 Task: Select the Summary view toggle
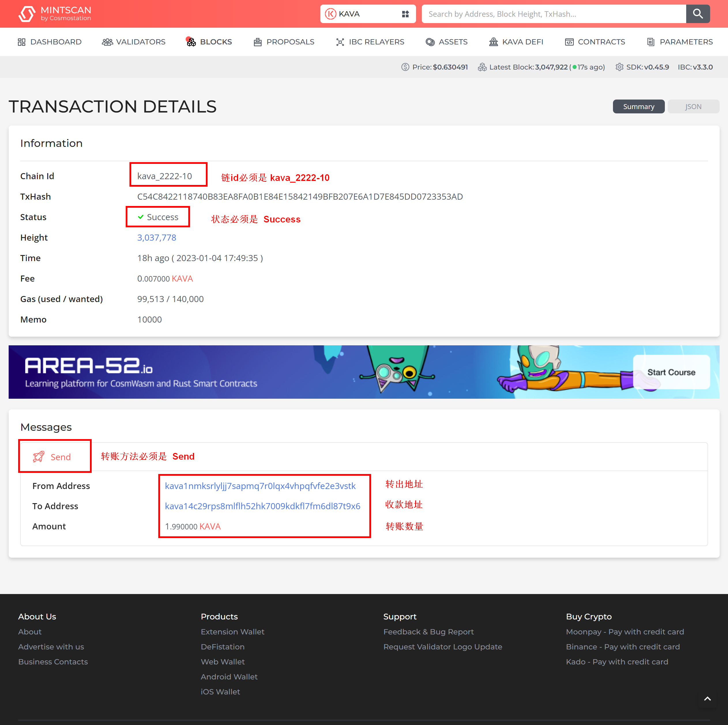click(638, 107)
